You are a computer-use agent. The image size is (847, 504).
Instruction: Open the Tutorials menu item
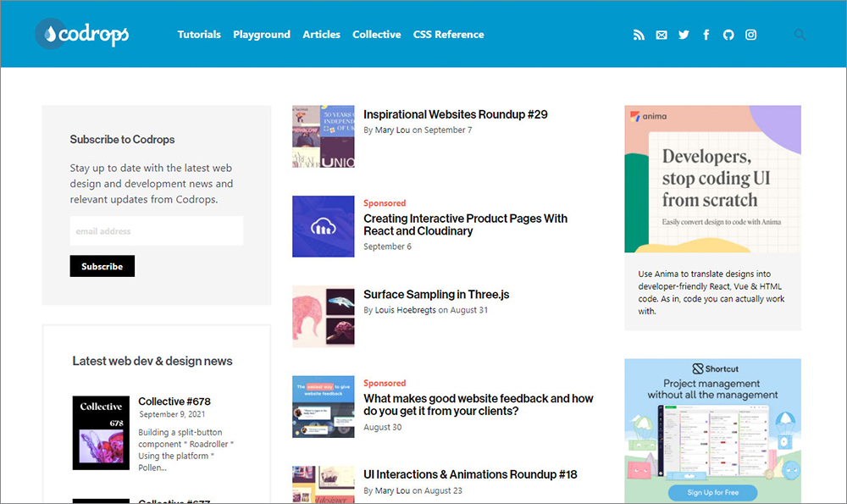coord(199,34)
